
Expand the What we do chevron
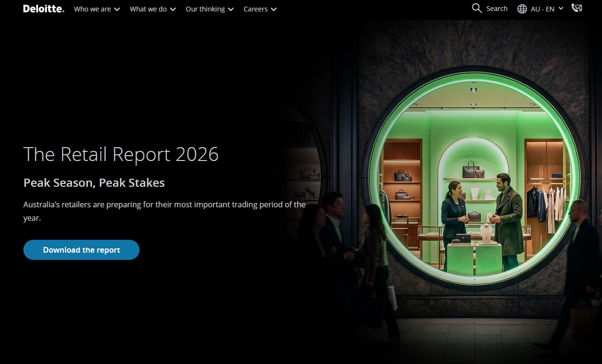click(x=173, y=9)
